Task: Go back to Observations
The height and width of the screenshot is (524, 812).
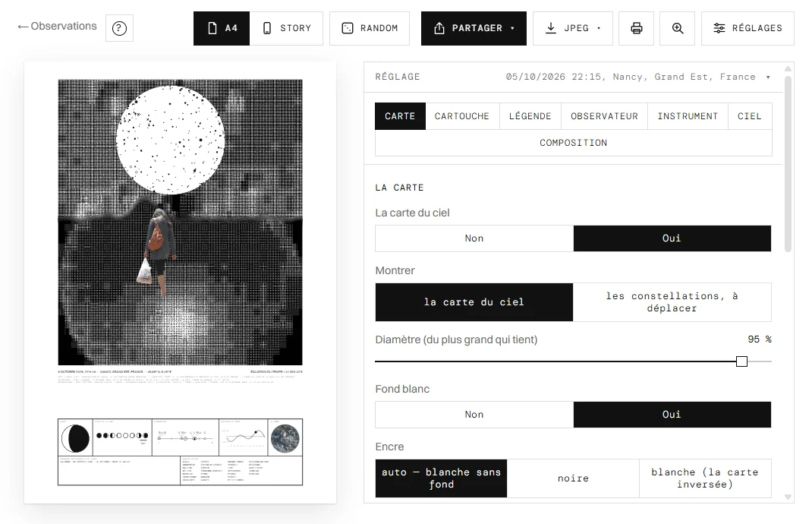Action: [x=57, y=26]
